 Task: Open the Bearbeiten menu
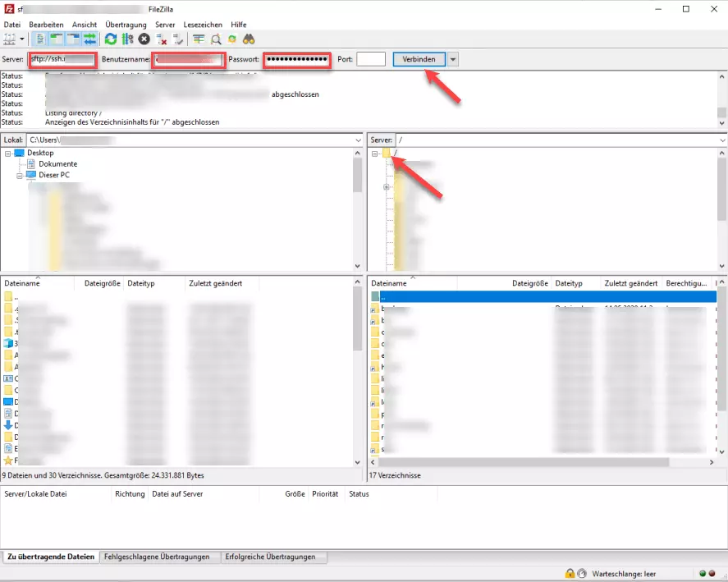pos(46,25)
